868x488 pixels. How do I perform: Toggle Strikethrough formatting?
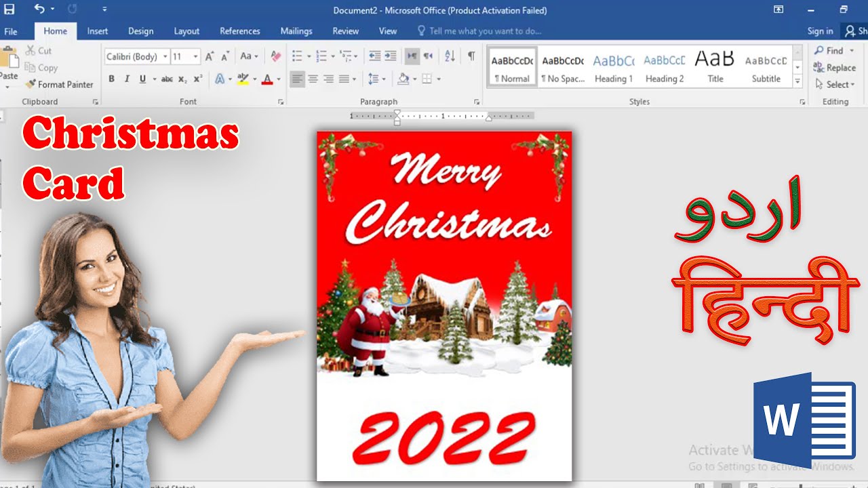(x=167, y=79)
